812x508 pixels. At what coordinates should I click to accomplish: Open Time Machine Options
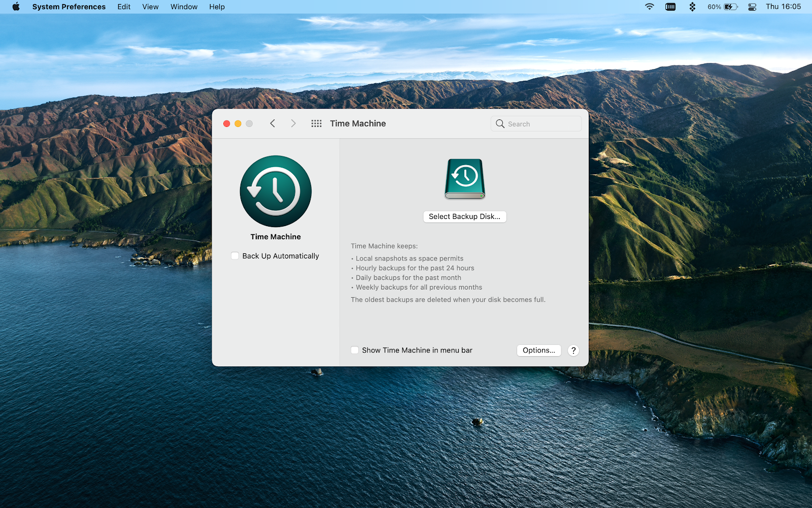(538, 350)
